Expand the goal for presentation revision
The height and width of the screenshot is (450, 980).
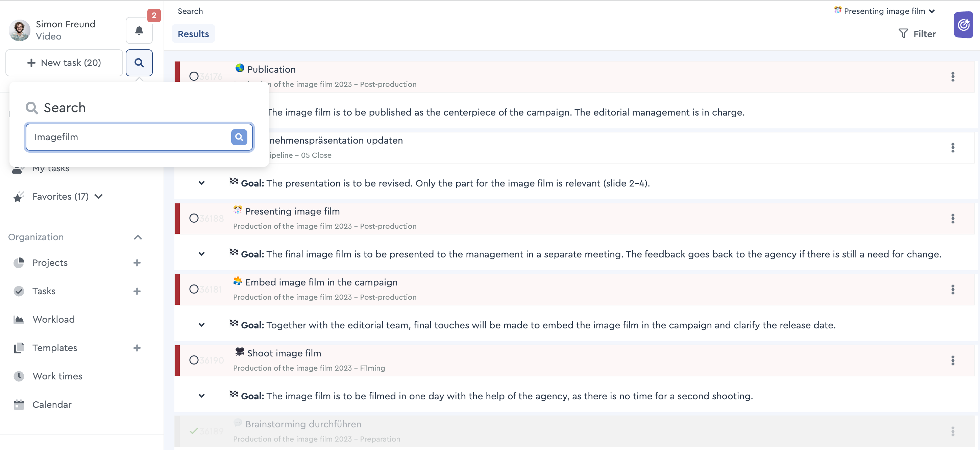pyautogui.click(x=202, y=183)
